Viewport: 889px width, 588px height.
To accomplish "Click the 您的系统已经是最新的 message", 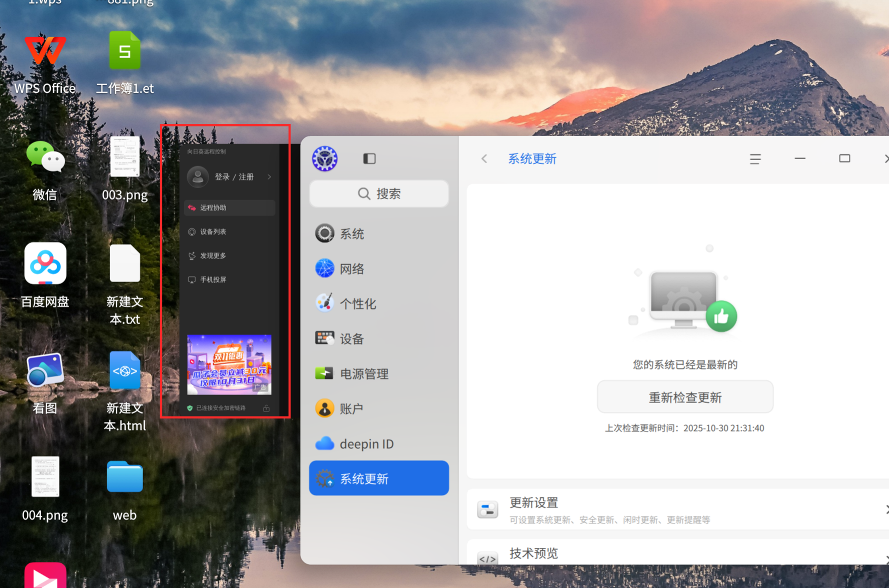I will (x=685, y=364).
